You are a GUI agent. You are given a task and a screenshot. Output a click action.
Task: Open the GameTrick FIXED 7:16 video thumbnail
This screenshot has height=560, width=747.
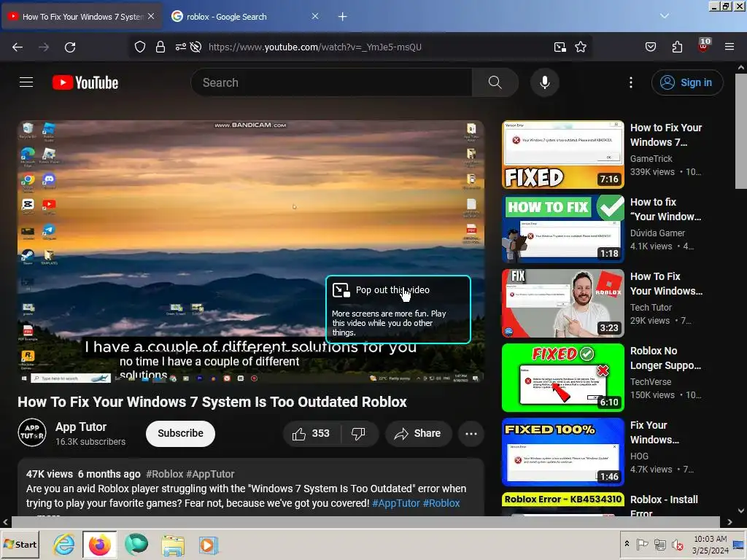[562, 155]
